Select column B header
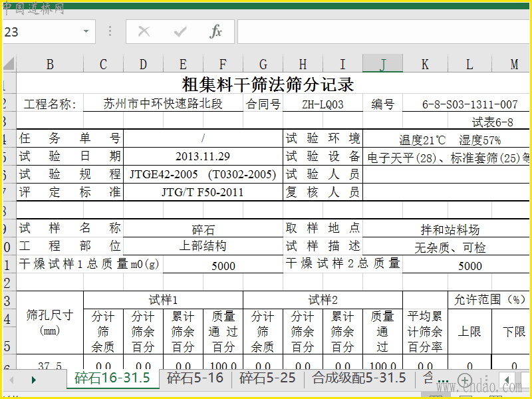Viewport: 532px width, 399px height. coord(50,64)
